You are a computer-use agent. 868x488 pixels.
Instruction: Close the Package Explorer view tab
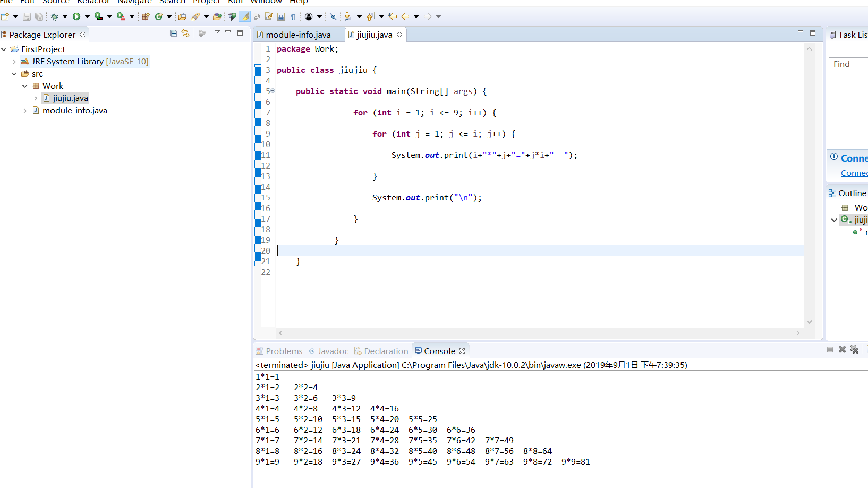pos(82,35)
